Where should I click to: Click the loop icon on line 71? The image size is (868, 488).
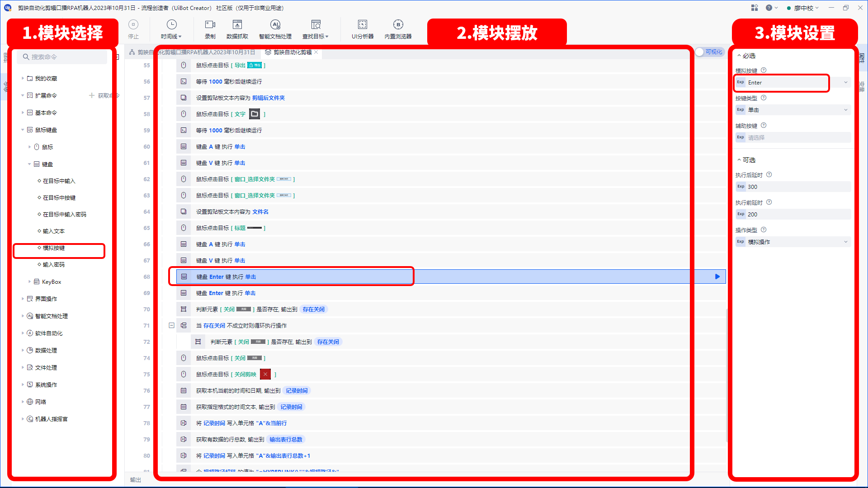[184, 326]
